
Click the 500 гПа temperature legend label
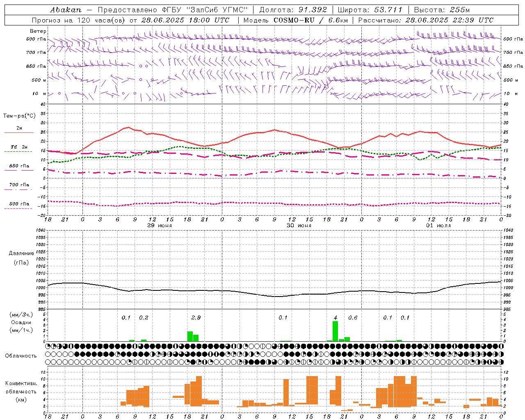pos(19,204)
